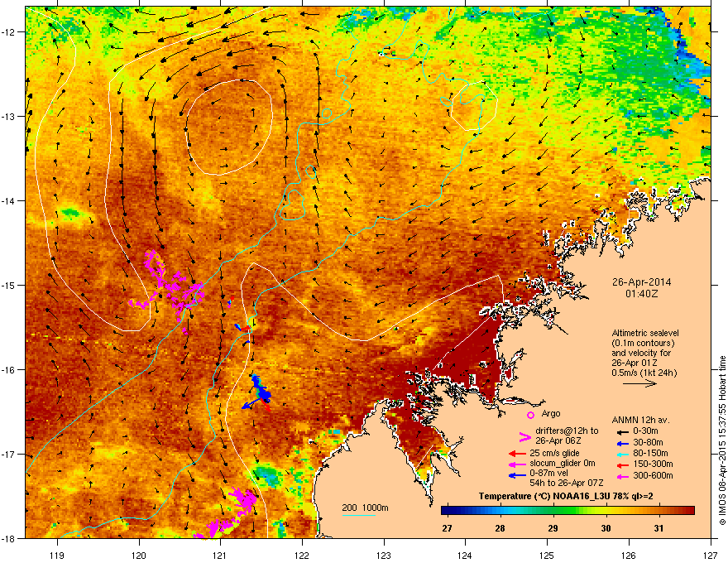Click the 'Altimetric sealevel' legend text
Viewport: 728px width, 563px height.
pyautogui.click(x=645, y=333)
